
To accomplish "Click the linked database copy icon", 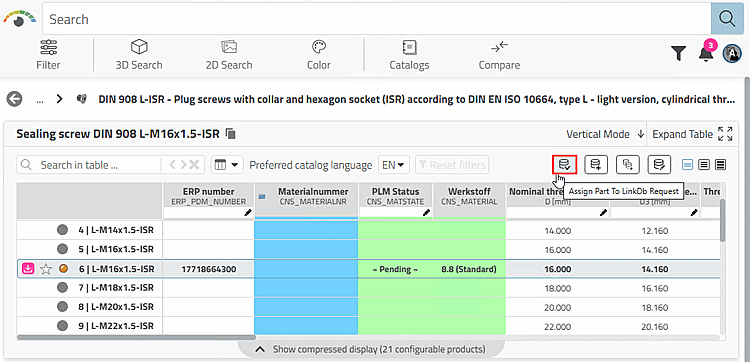I will pos(628,165).
